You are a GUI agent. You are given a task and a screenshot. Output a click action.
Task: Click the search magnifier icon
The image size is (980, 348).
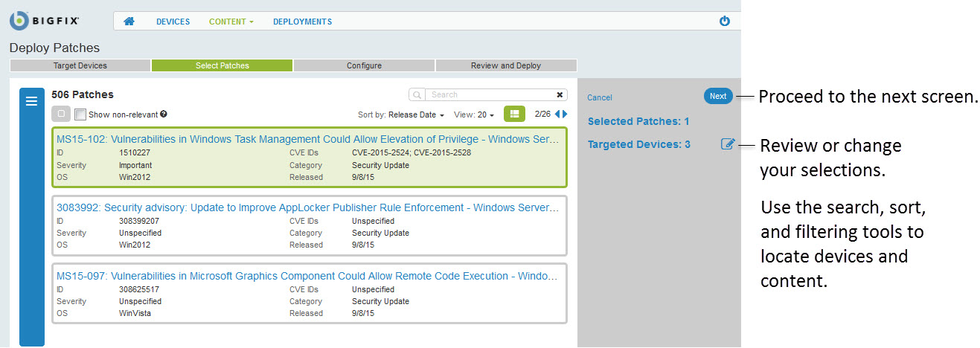coord(417,95)
